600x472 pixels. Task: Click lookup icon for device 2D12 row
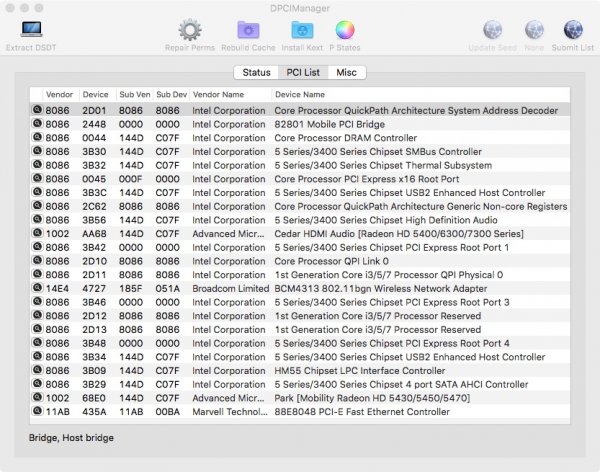coord(37,315)
